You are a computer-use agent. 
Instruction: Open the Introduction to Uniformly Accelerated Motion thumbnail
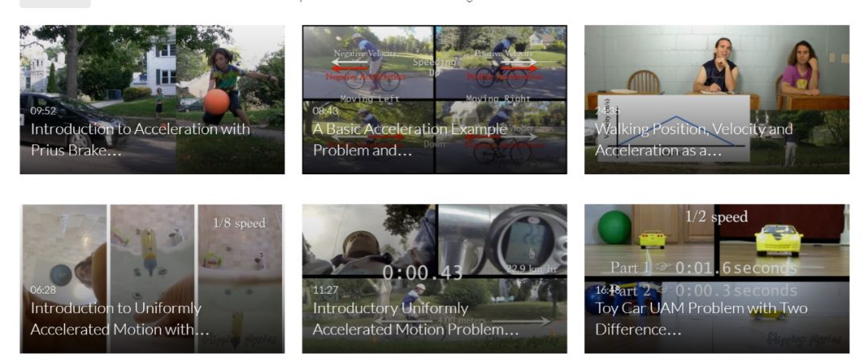(152, 279)
